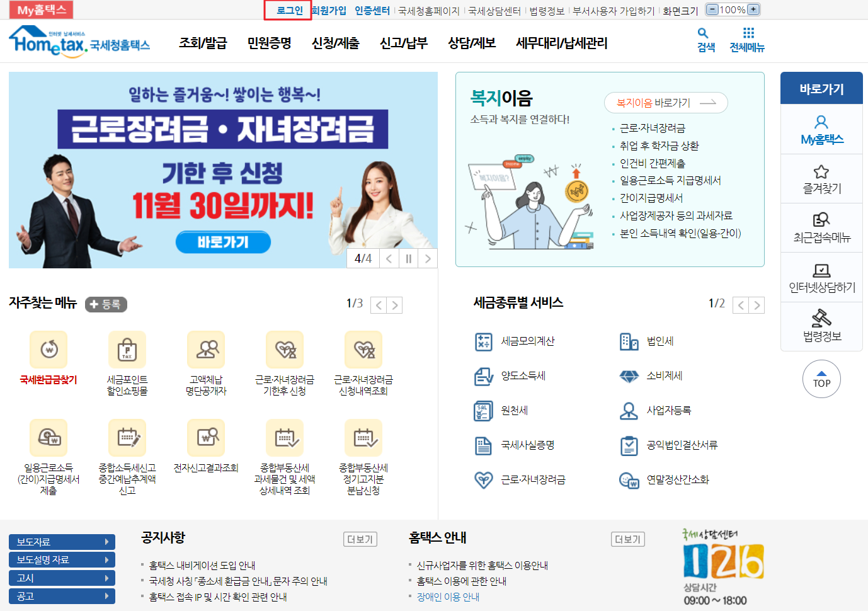Open notice 홈택스 내비게이션 도입 안내

click(202, 566)
